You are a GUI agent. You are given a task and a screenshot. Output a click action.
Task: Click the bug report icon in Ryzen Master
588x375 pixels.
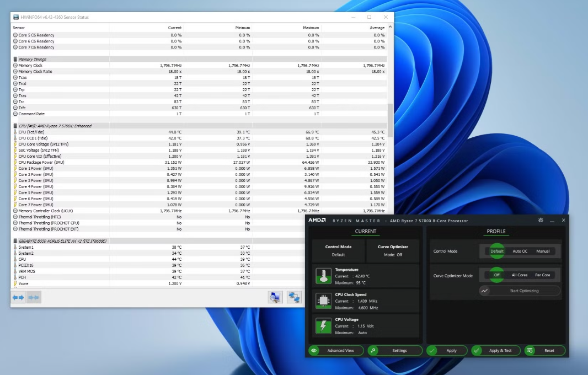[x=541, y=220]
